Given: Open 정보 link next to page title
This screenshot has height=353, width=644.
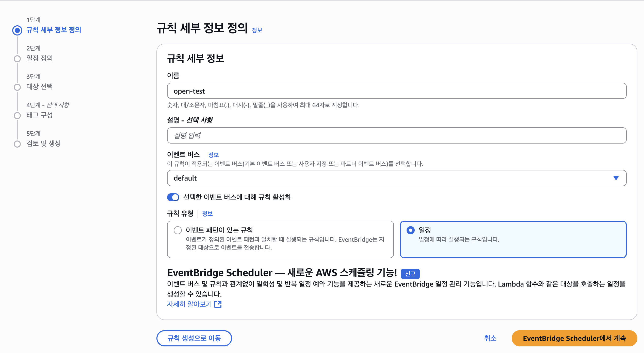Looking at the screenshot, I should [257, 30].
